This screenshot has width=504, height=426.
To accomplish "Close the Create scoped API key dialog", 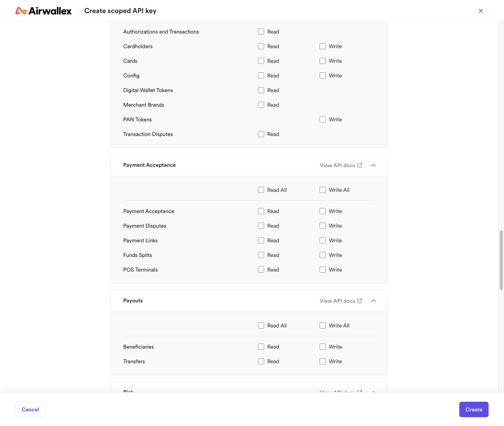I will (x=481, y=11).
